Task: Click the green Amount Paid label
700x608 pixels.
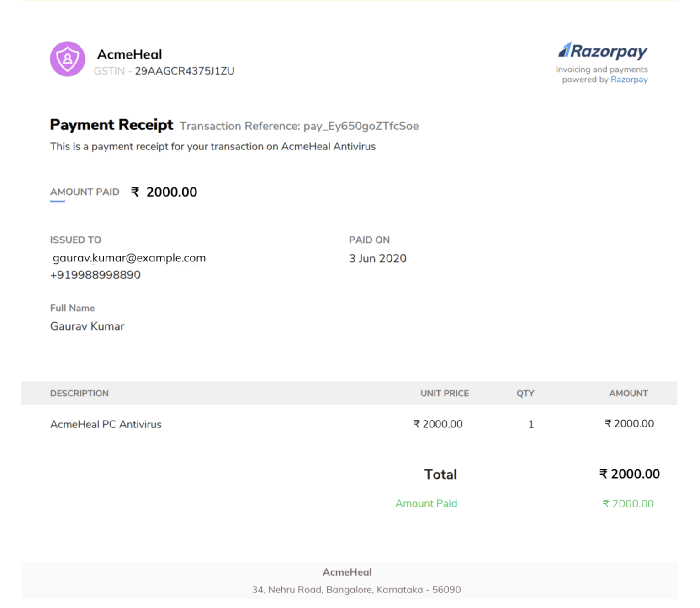Action: pos(426,503)
